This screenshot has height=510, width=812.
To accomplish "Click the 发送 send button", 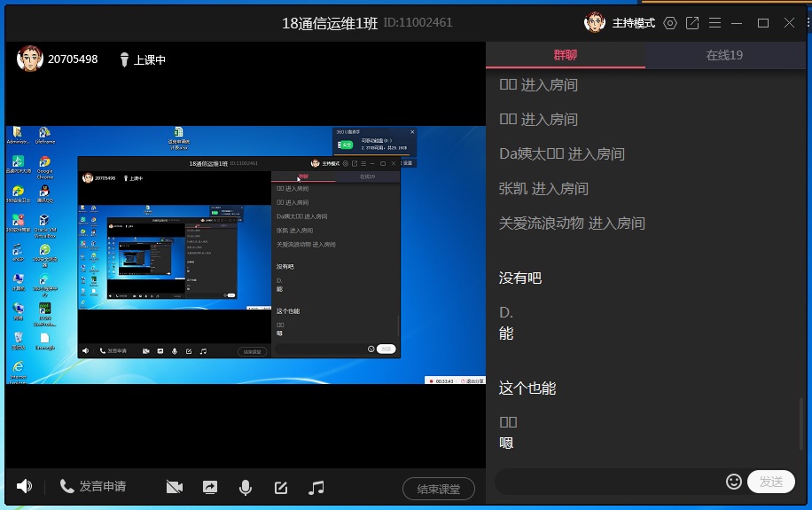I will [770, 482].
